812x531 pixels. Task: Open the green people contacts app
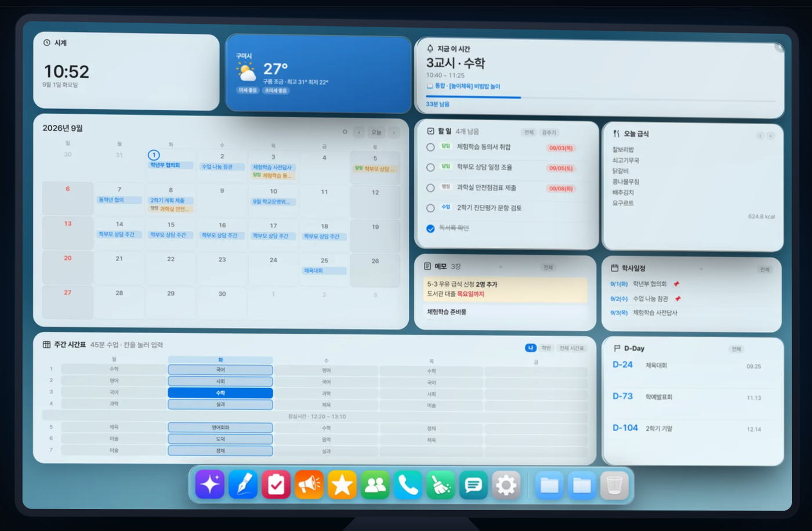pos(375,485)
